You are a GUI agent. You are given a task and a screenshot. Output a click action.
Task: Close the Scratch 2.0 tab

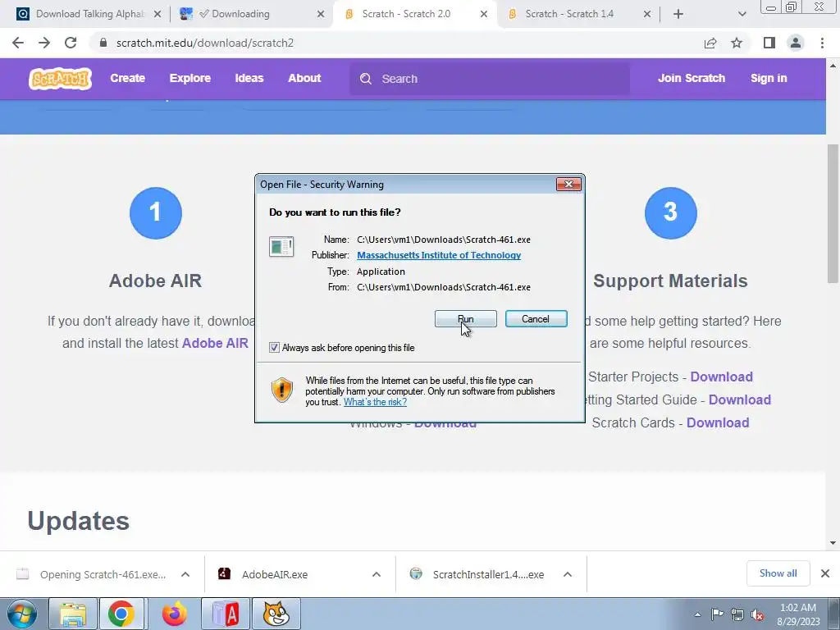point(484,14)
